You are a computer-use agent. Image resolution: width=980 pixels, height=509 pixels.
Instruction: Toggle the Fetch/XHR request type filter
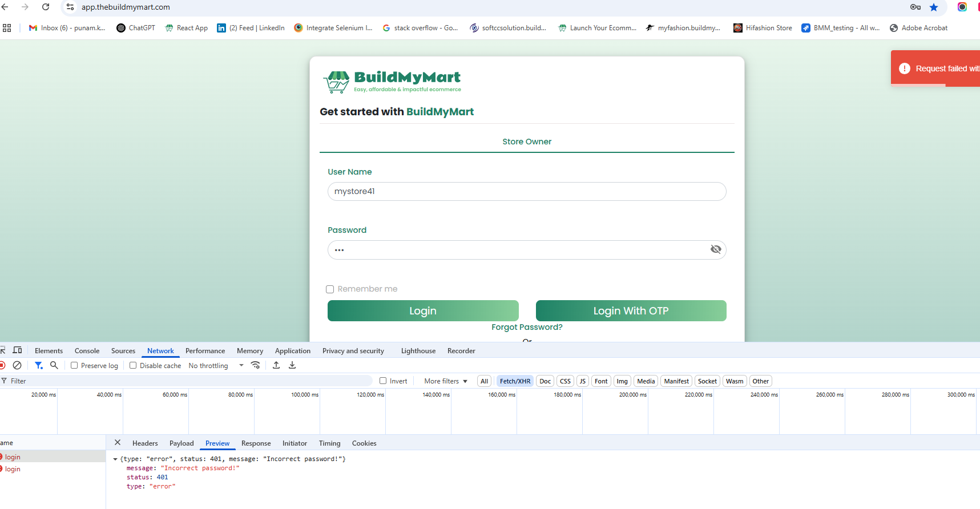515,381
